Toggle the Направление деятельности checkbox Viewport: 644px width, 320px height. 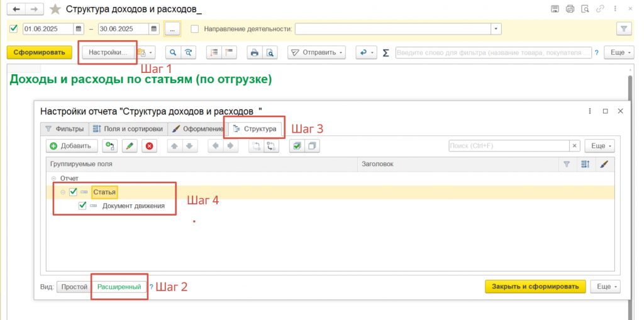(x=194, y=29)
